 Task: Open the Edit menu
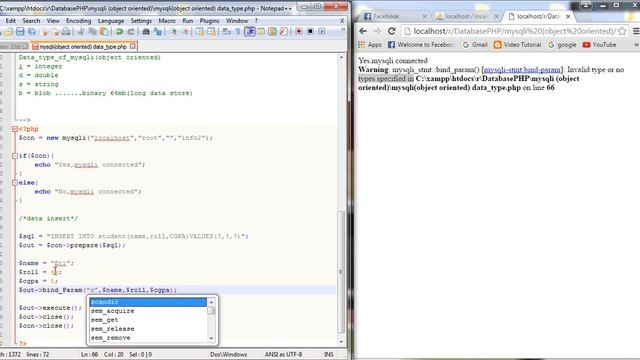(x=11, y=20)
